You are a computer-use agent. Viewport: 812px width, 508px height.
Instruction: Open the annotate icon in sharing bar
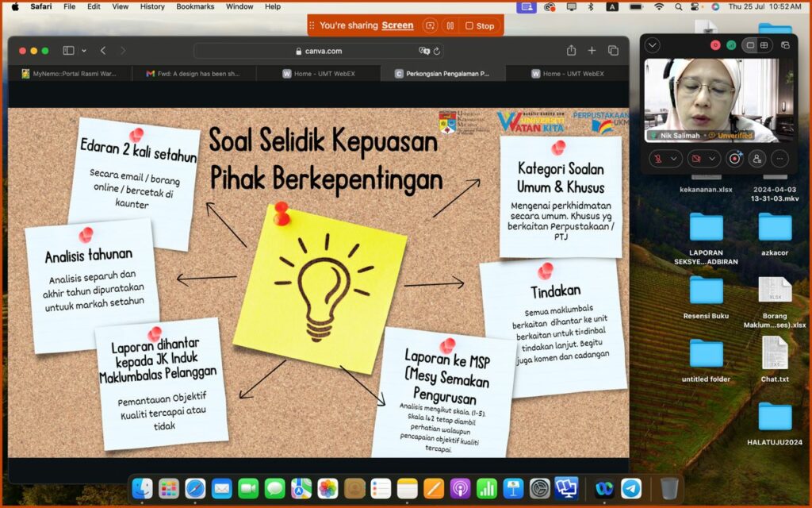429,25
